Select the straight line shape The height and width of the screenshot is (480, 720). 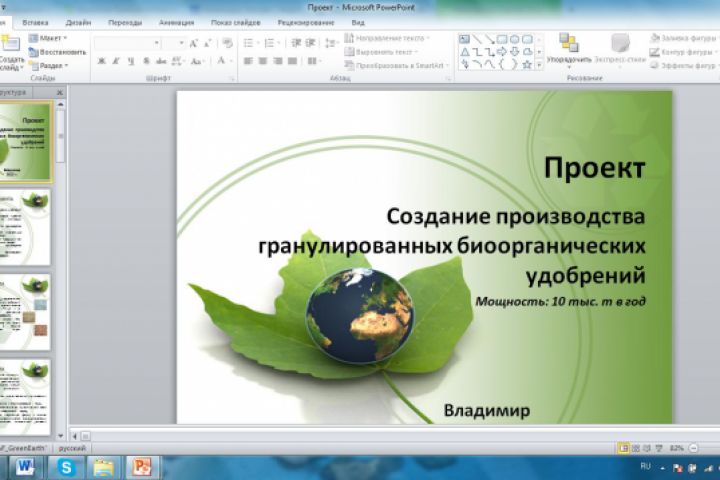click(477, 40)
